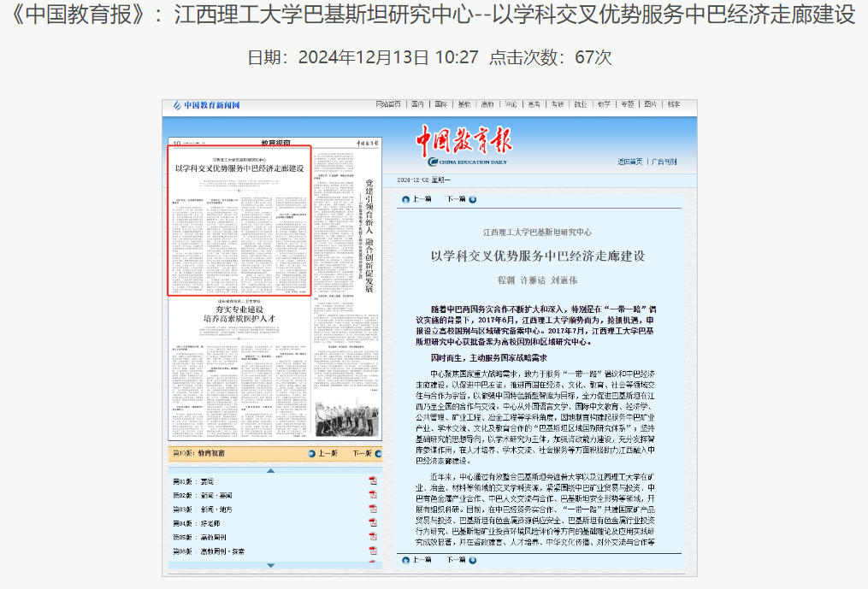Download the PDF for 第03版 新闻·地方
The height and width of the screenshot is (589, 868).
[373, 508]
